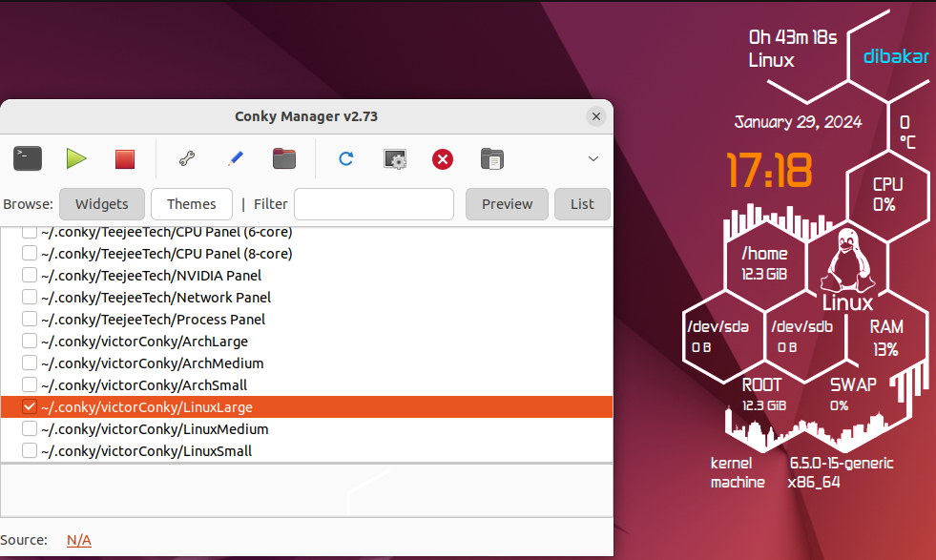Enable ArchLarge widget checkbox
This screenshot has width=936, height=560.
click(x=30, y=341)
